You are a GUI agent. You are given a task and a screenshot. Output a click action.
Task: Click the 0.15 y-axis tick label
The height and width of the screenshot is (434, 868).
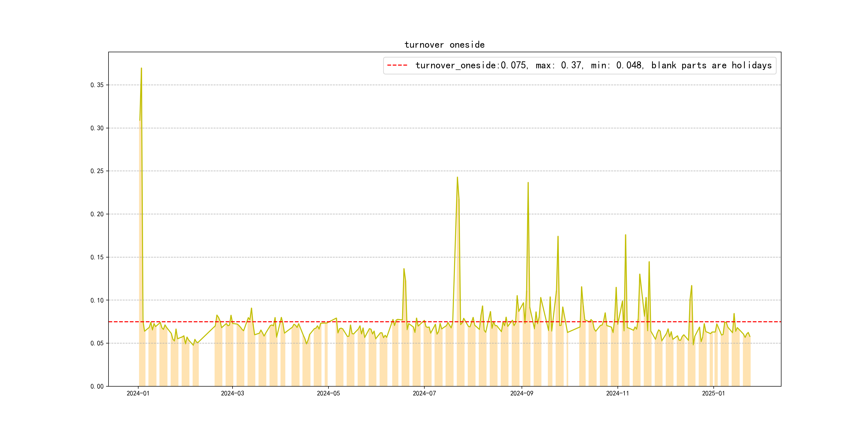(x=97, y=257)
